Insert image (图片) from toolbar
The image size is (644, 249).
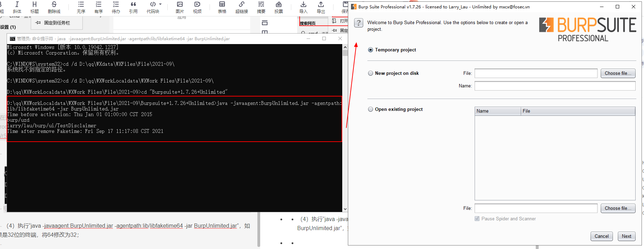tap(180, 7)
